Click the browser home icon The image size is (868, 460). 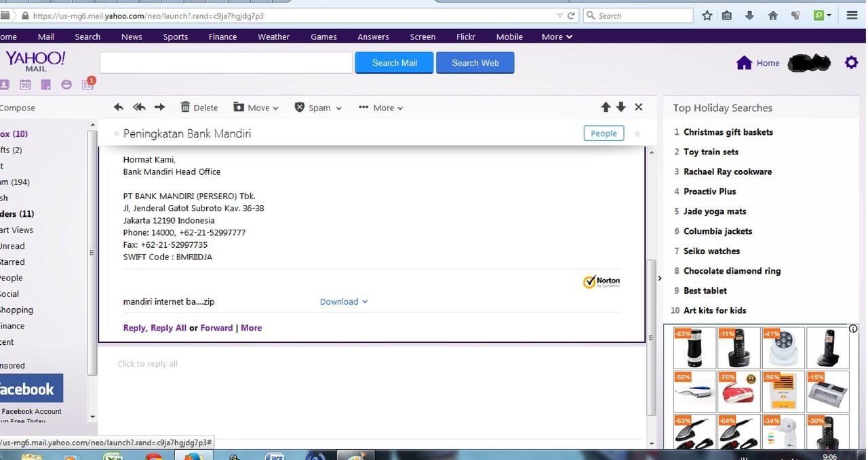772,16
